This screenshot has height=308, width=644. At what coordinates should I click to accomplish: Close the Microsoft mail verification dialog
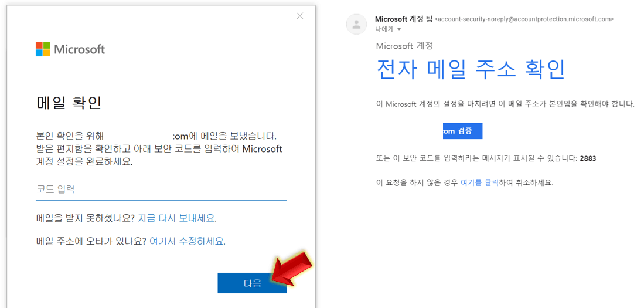tap(300, 16)
